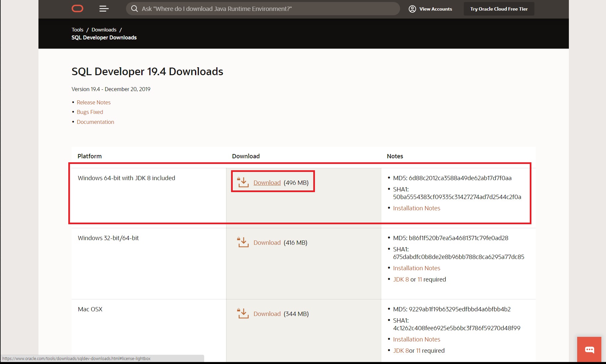
Task: Click the 'SQL Developer 19.4 Downloads' heading
Action: click(x=147, y=72)
